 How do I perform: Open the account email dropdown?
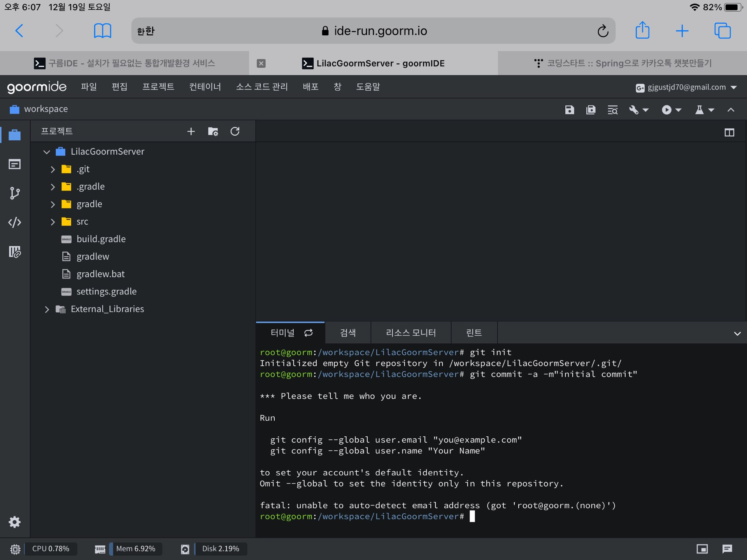[x=686, y=87]
